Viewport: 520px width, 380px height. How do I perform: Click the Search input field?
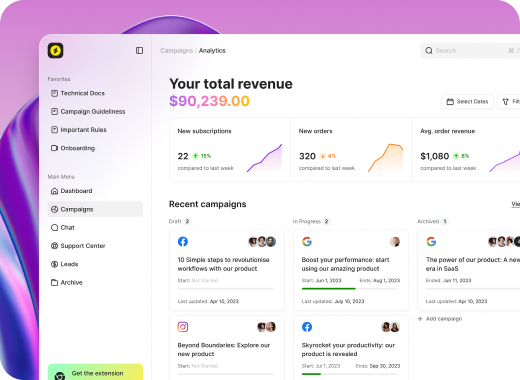470,51
